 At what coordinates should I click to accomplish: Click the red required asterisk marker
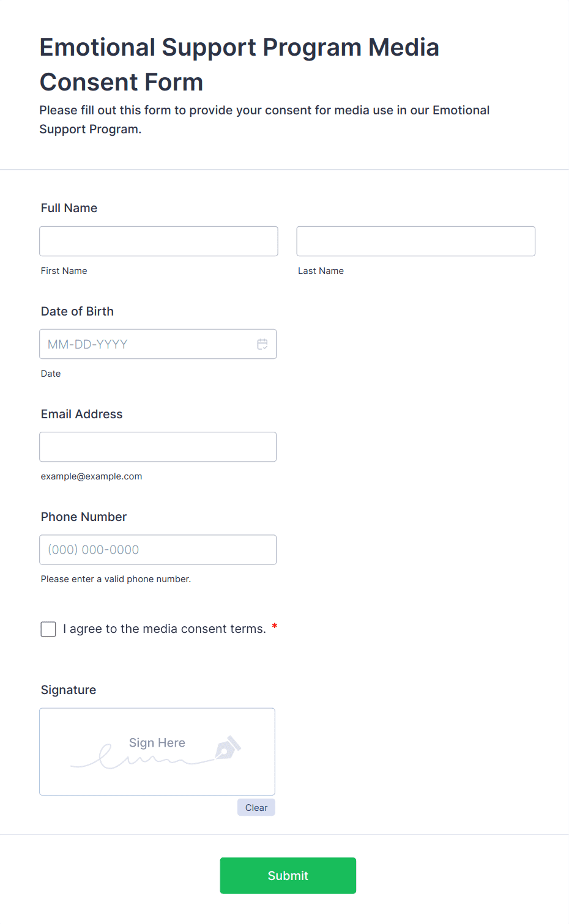(275, 626)
